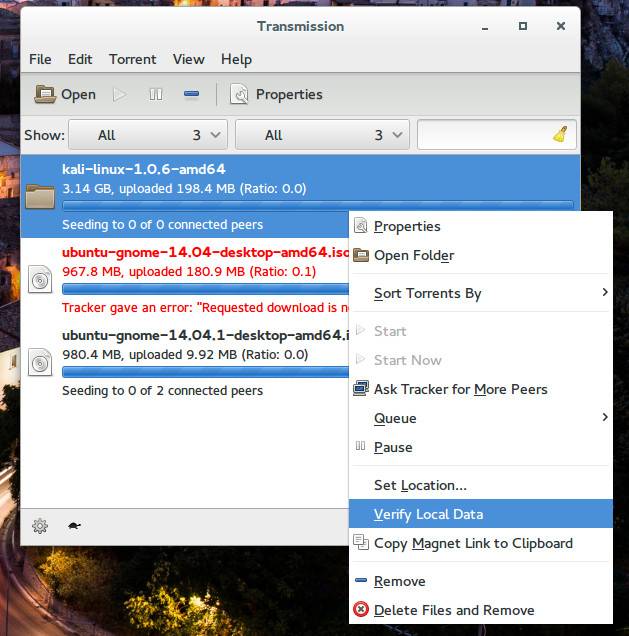The width and height of the screenshot is (629, 636).
Task: Toggle the turtle alternative speed limits icon
Action: click(x=74, y=526)
